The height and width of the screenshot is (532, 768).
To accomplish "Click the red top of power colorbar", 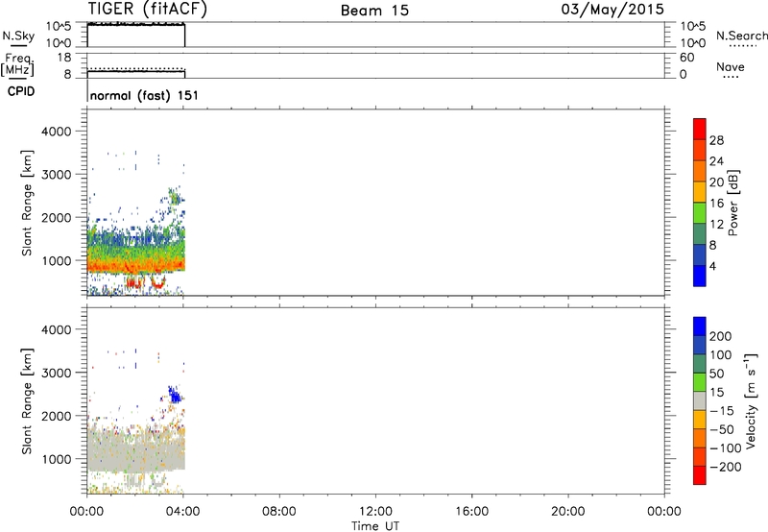I will pyautogui.click(x=700, y=129).
